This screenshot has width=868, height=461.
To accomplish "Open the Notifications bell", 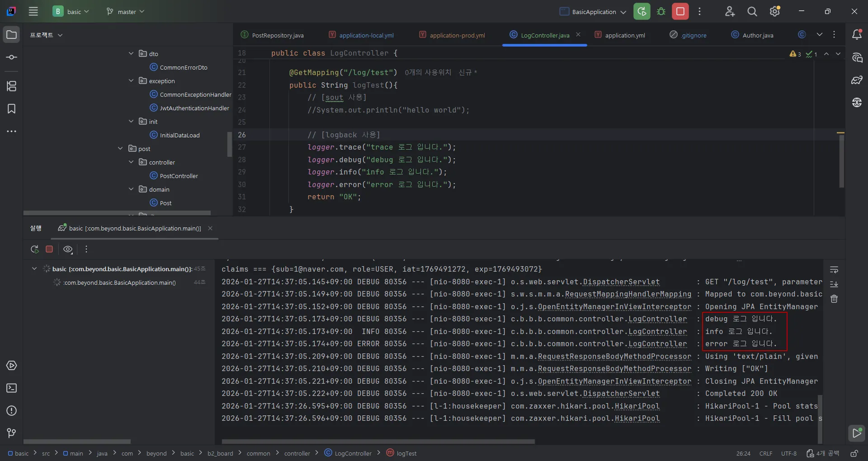I will (x=857, y=35).
